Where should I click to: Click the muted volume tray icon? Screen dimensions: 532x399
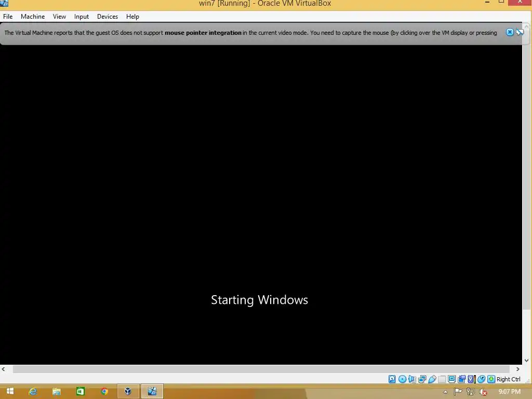pyautogui.click(x=483, y=392)
